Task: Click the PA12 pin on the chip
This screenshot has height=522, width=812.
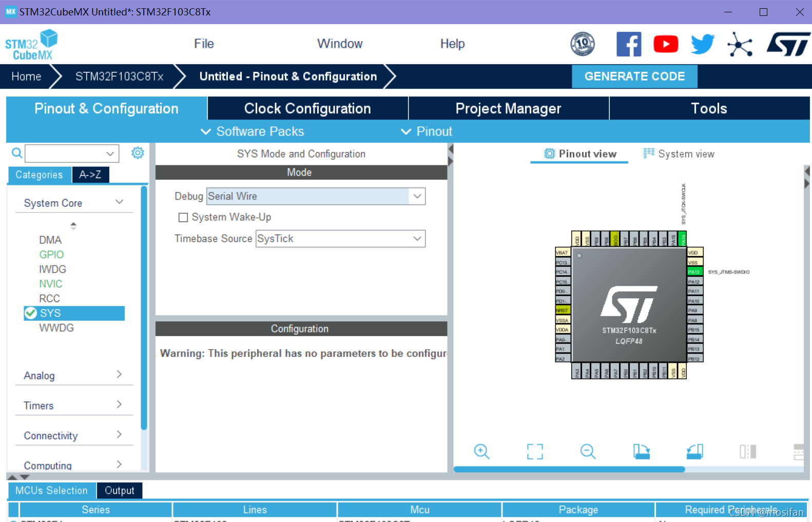Action: pos(694,281)
